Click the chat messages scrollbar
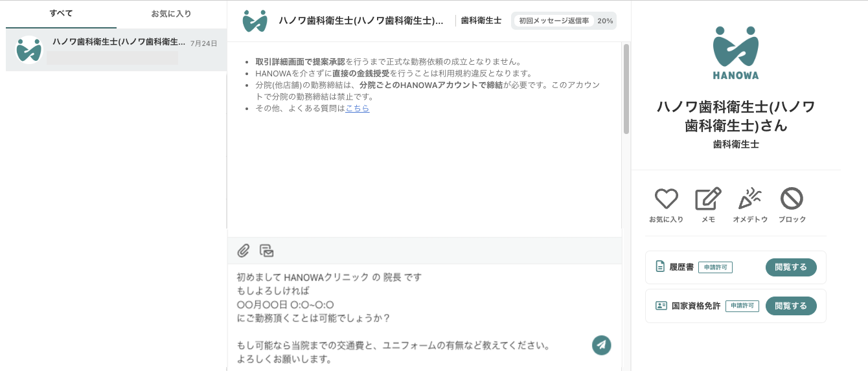 coord(626,89)
